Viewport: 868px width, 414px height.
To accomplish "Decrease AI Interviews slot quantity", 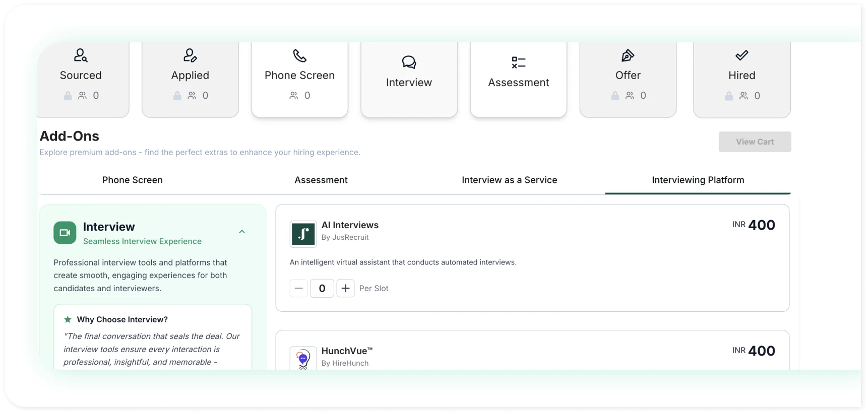I will (x=299, y=288).
